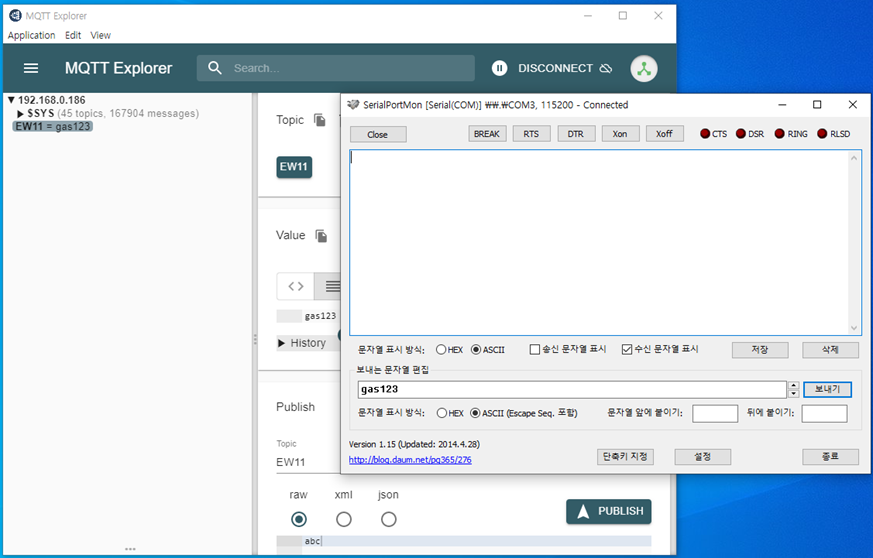Image resolution: width=873 pixels, height=558 pixels.
Task: Minimize the MQTT Explorer window
Action: 587,16
